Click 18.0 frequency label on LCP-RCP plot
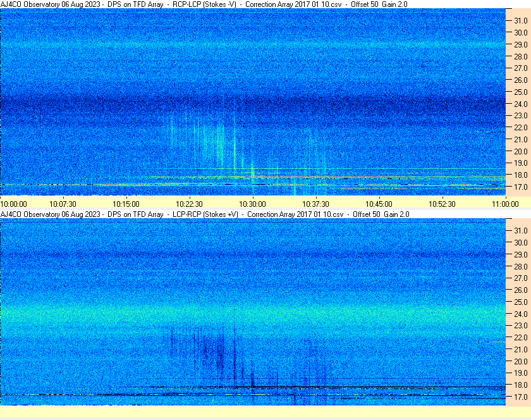531x420 pixels. [521, 385]
